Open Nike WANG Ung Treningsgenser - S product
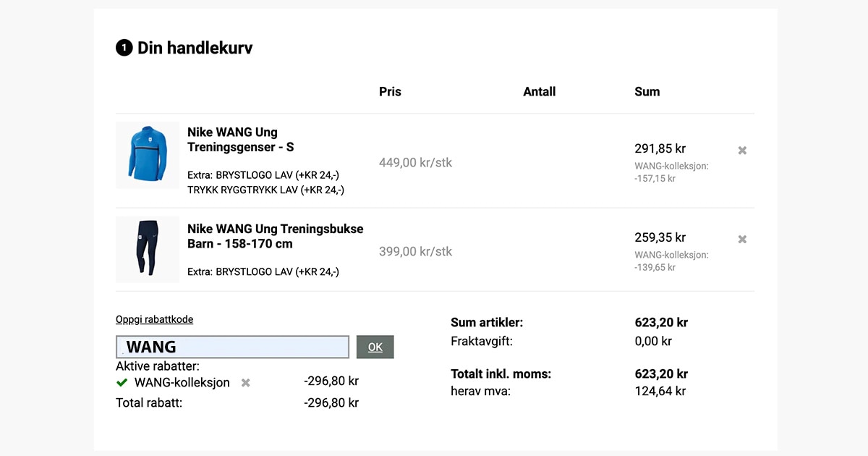 (x=241, y=140)
